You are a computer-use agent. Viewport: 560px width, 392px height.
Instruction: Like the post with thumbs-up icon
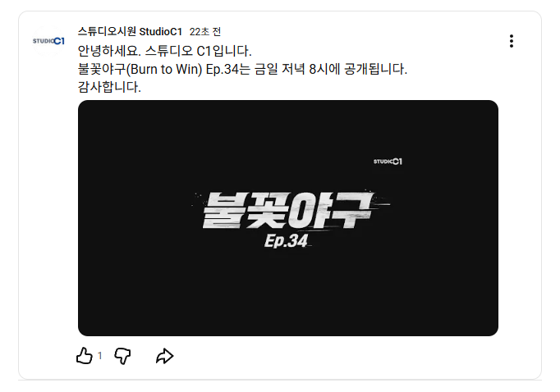pyautogui.click(x=85, y=356)
